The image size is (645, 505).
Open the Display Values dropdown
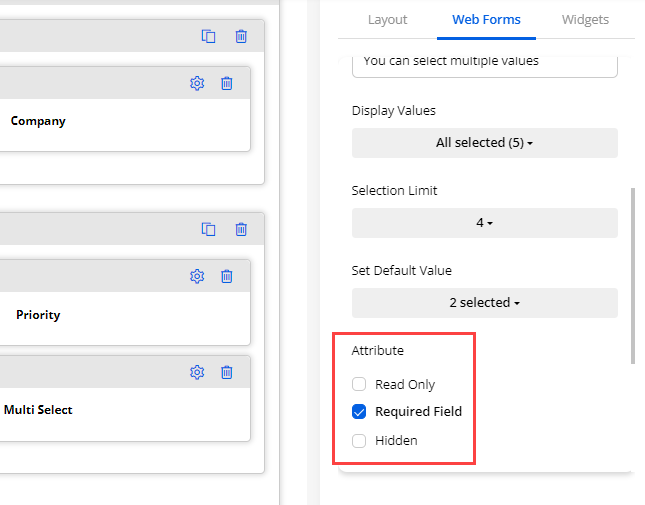[484, 143]
